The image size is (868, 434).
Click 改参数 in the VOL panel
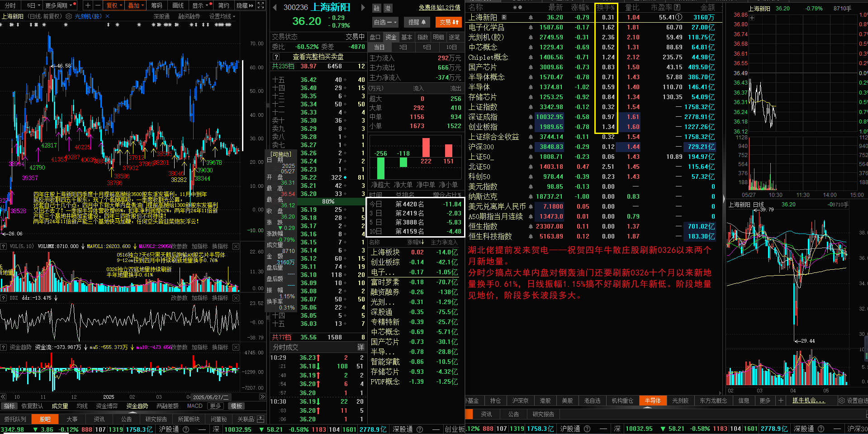[179, 247]
